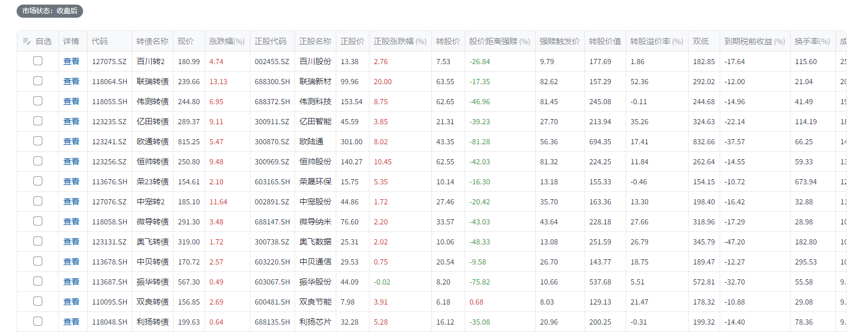
Task: Select the checkbox for 欧通转债
Action: [x=38, y=141]
